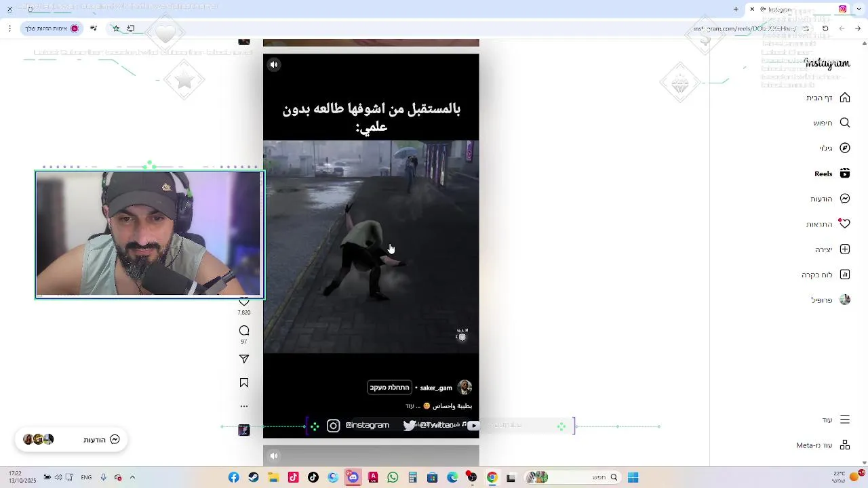Open the Windows Start menu

pos(633,478)
